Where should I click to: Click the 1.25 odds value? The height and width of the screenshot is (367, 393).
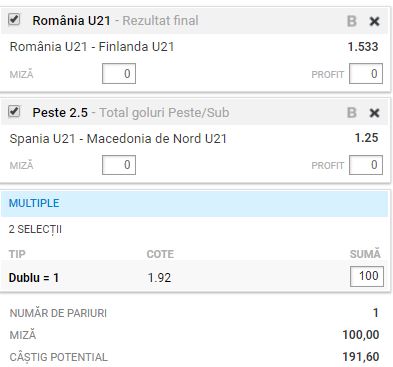pos(367,138)
